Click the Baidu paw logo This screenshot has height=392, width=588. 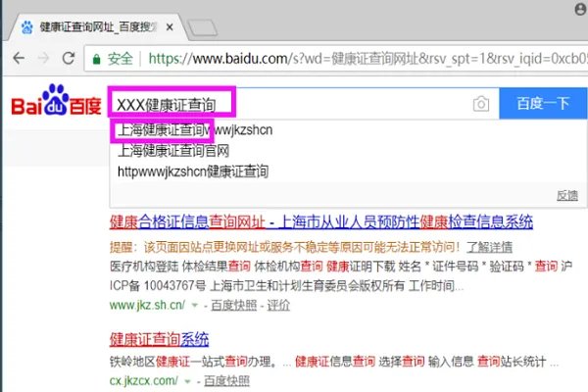tap(56, 100)
